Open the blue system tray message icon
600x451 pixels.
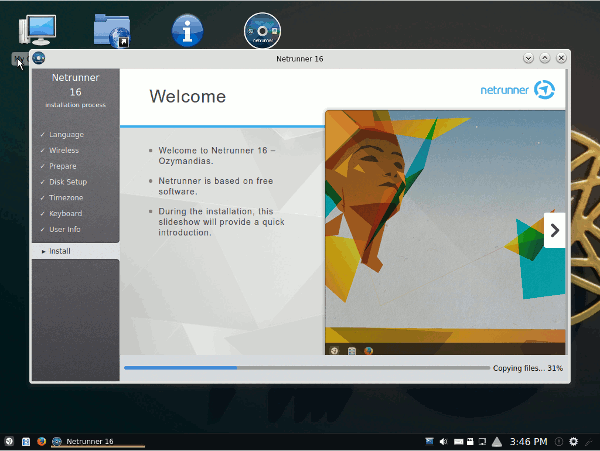[429, 441]
